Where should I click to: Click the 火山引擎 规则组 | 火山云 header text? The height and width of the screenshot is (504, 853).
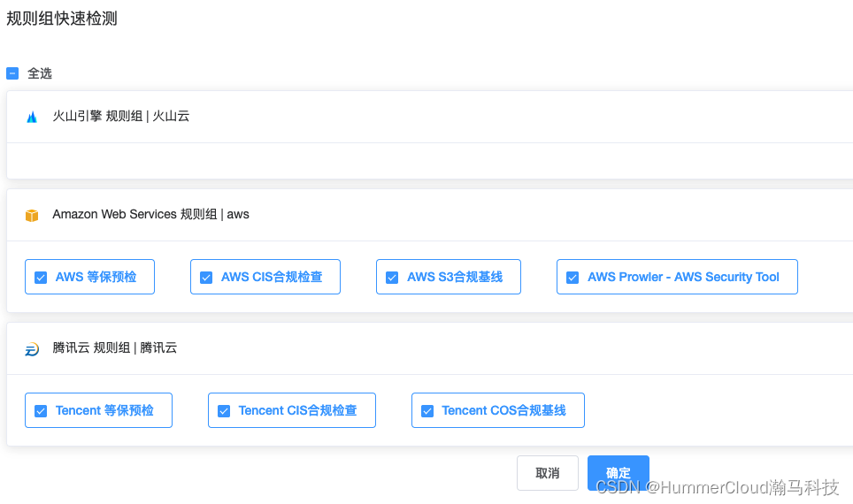(x=120, y=116)
